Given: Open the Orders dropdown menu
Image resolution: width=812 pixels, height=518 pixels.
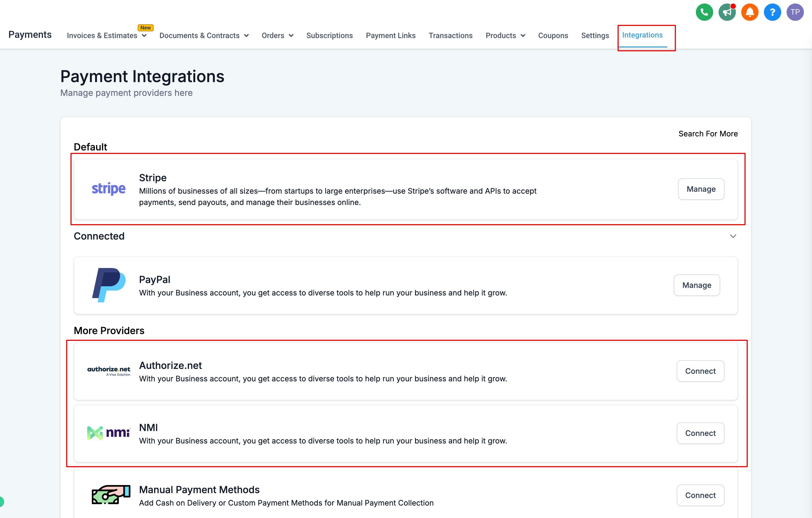Looking at the screenshot, I should pos(277,35).
